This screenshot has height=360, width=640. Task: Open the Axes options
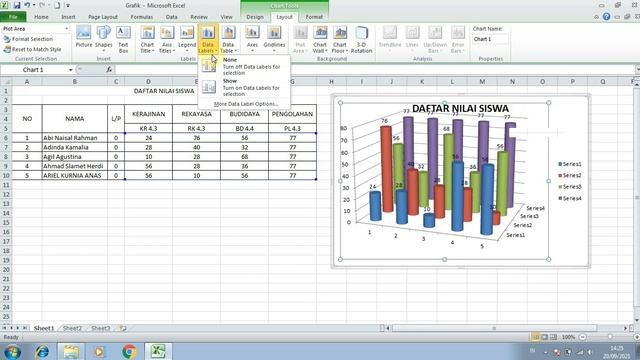[252, 39]
